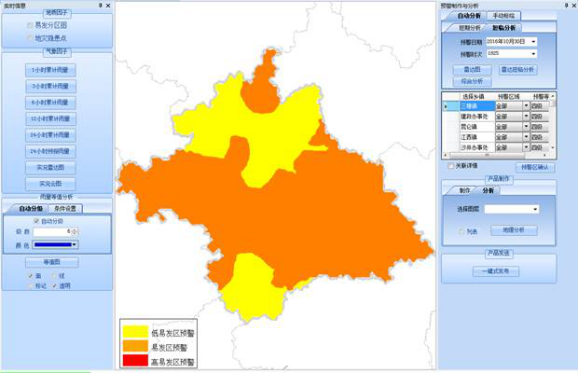Click the spinner arrows of 级数 field
The image size is (579, 374).
pos(75,232)
